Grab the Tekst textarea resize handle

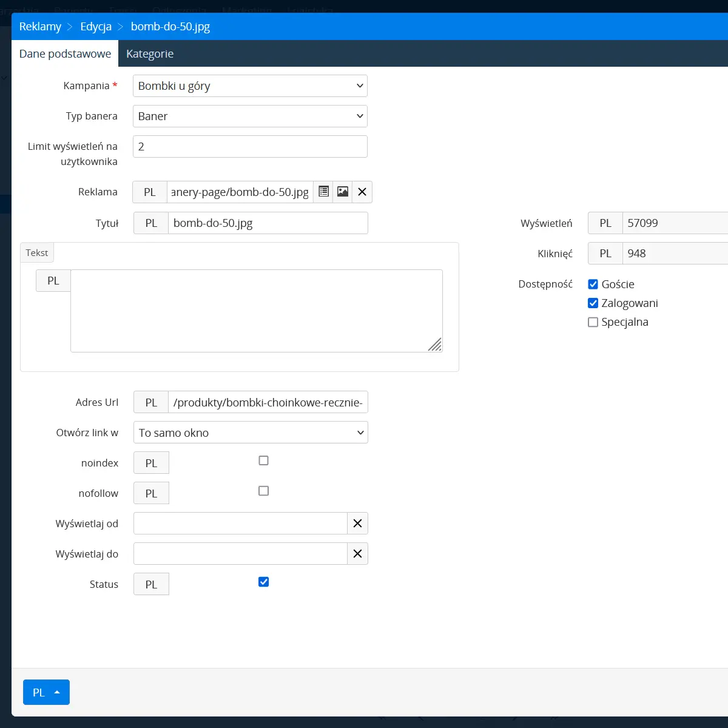tap(435, 345)
